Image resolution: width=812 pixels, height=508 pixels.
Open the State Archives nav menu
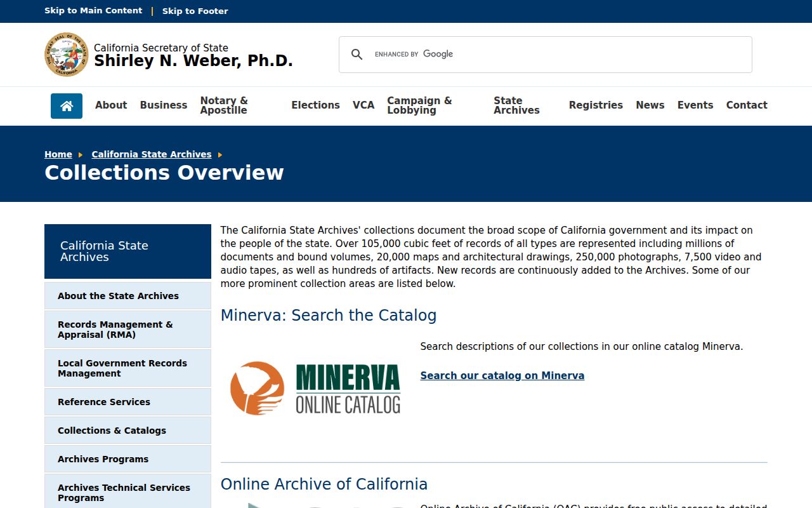tap(516, 105)
